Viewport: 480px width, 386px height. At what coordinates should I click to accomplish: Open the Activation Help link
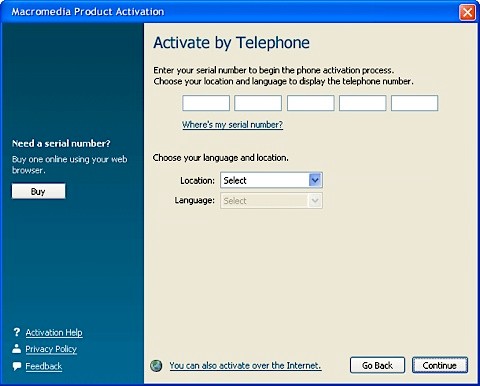tap(54, 332)
